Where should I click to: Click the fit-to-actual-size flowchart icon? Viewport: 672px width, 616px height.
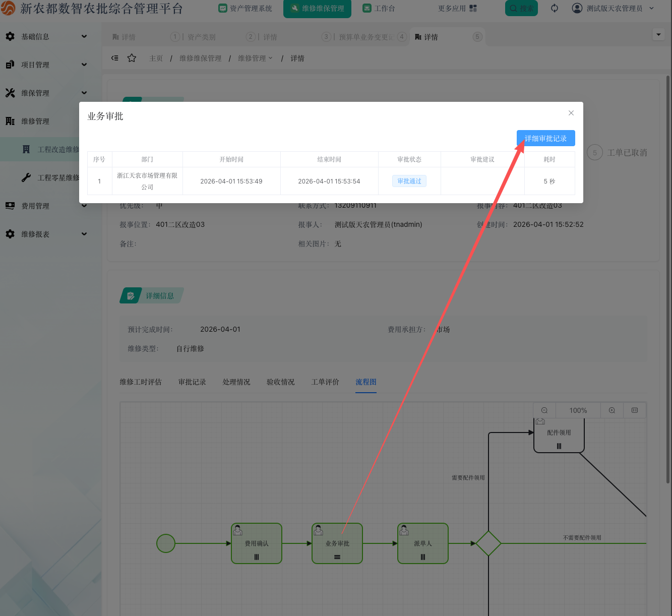tap(635, 410)
